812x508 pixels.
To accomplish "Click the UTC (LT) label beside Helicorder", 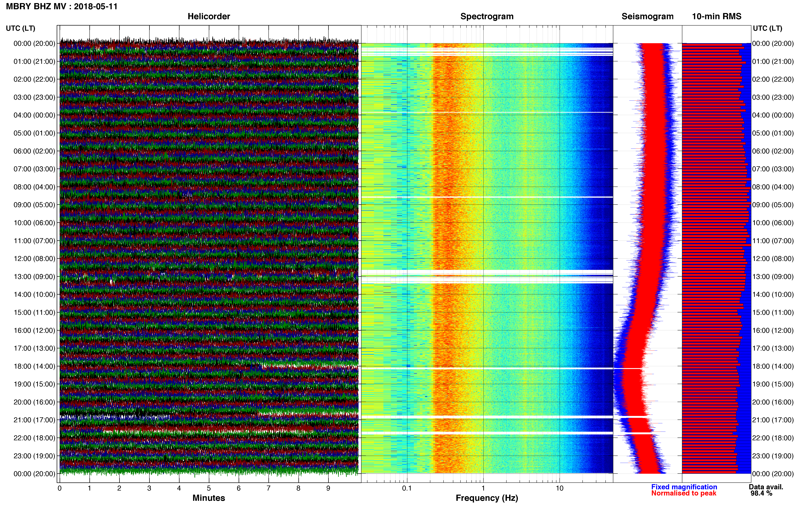I will pos(21,28).
